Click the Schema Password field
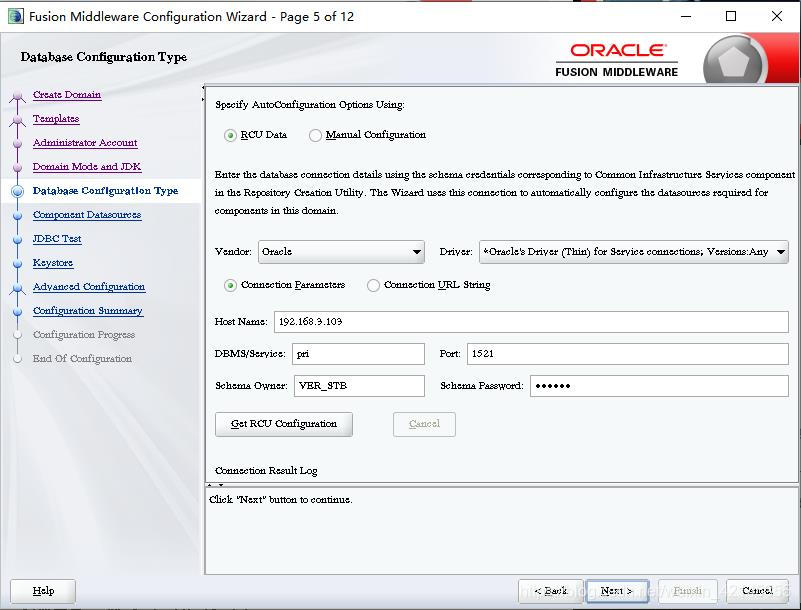 [659, 386]
